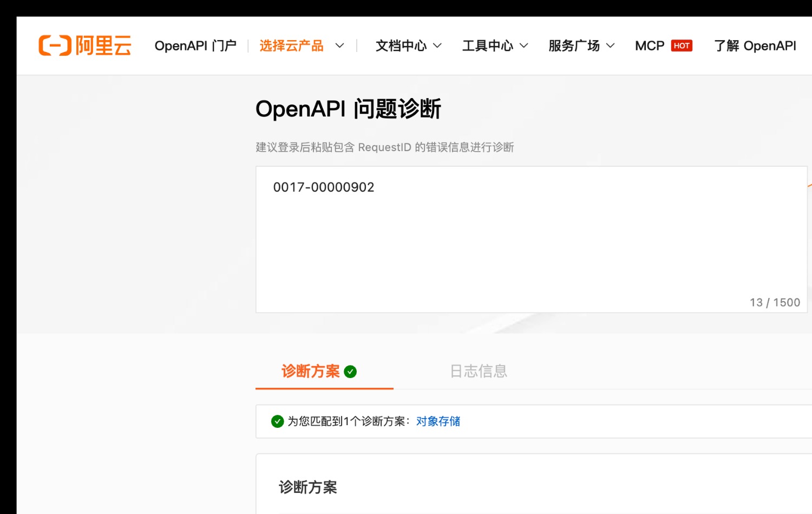This screenshot has width=812, height=514.
Task: Click the 了解 OpenAPI link
Action: (x=755, y=46)
